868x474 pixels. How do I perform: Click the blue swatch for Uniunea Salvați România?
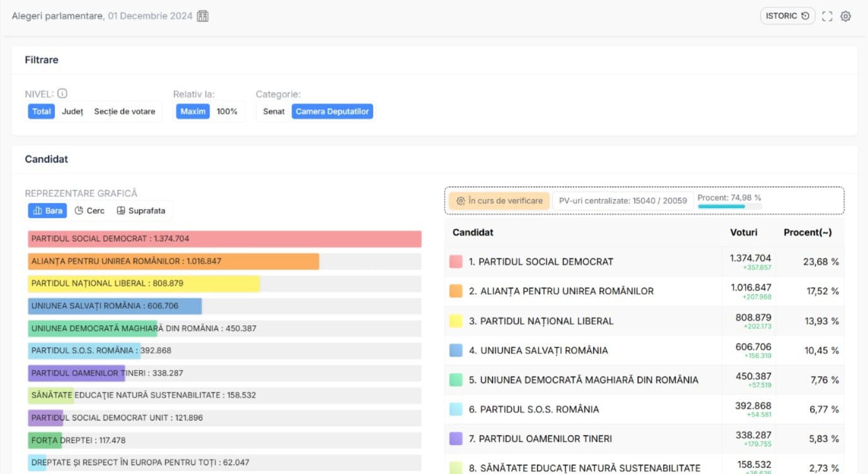[456, 350]
